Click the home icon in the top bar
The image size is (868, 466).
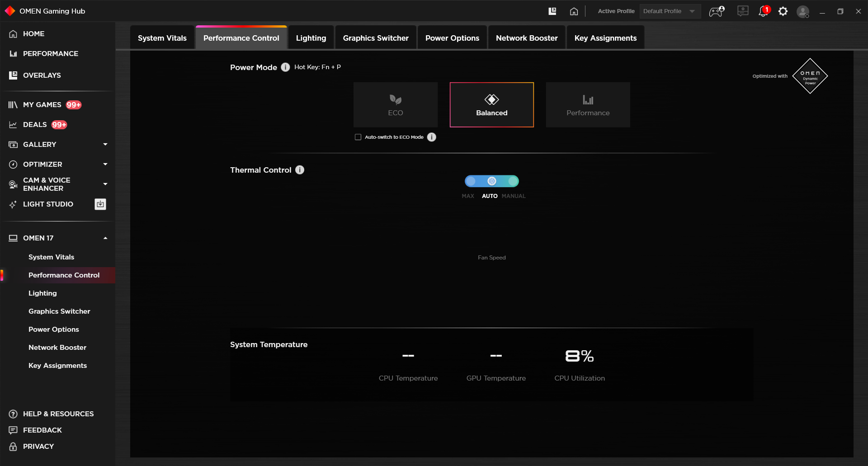click(x=574, y=11)
